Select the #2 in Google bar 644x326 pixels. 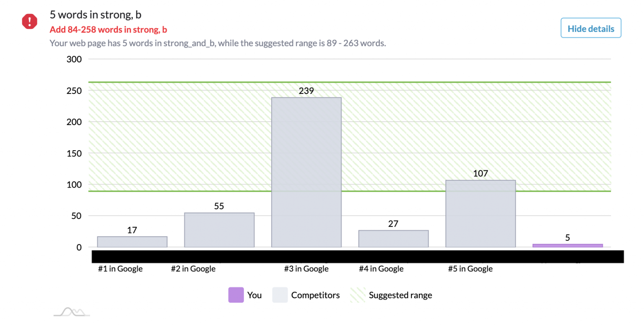coord(219,230)
